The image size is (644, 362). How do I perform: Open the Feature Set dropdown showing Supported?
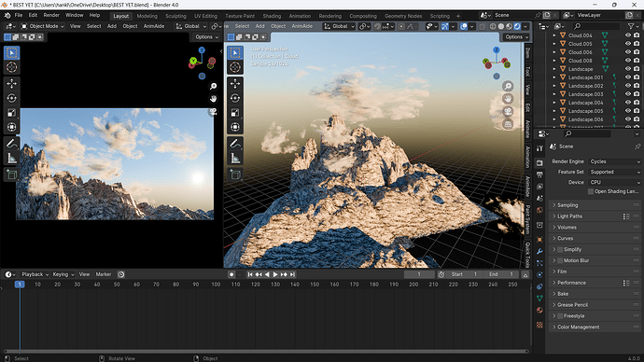coord(615,172)
